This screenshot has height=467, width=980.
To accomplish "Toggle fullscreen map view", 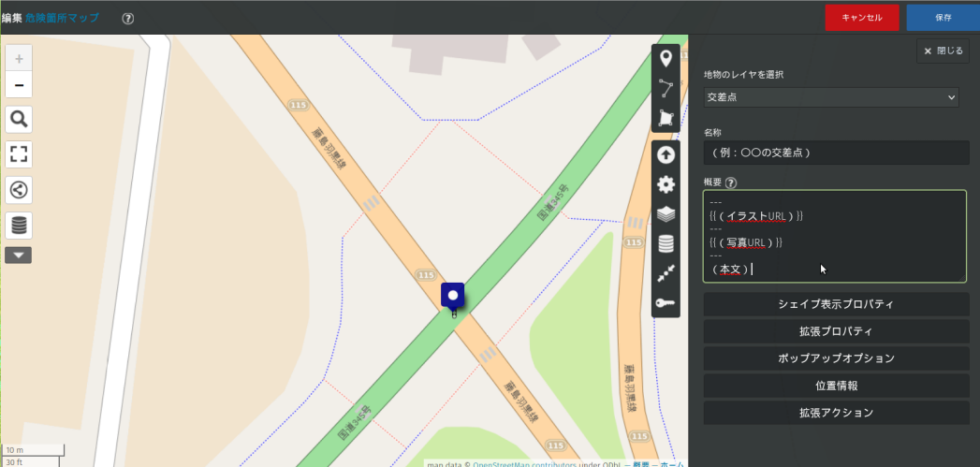I will pyautogui.click(x=19, y=153).
